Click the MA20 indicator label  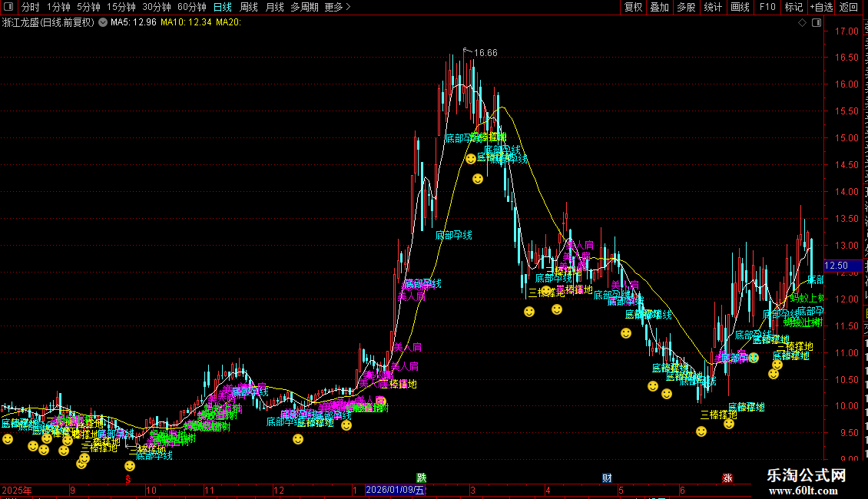pos(229,22)
